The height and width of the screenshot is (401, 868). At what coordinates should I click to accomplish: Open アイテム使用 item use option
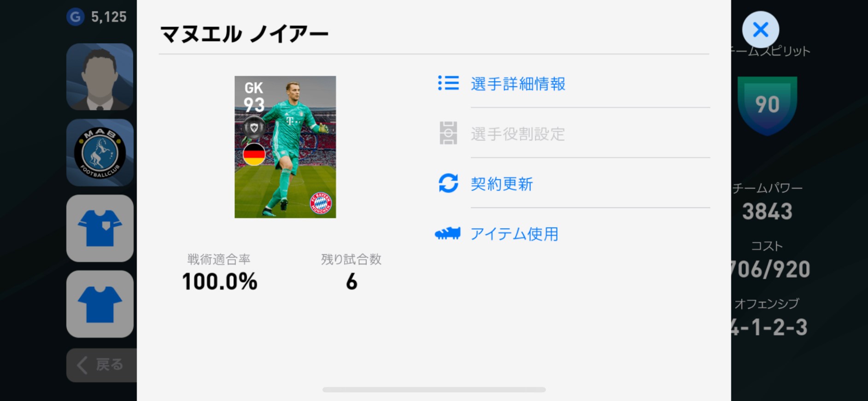click(514, 234)
